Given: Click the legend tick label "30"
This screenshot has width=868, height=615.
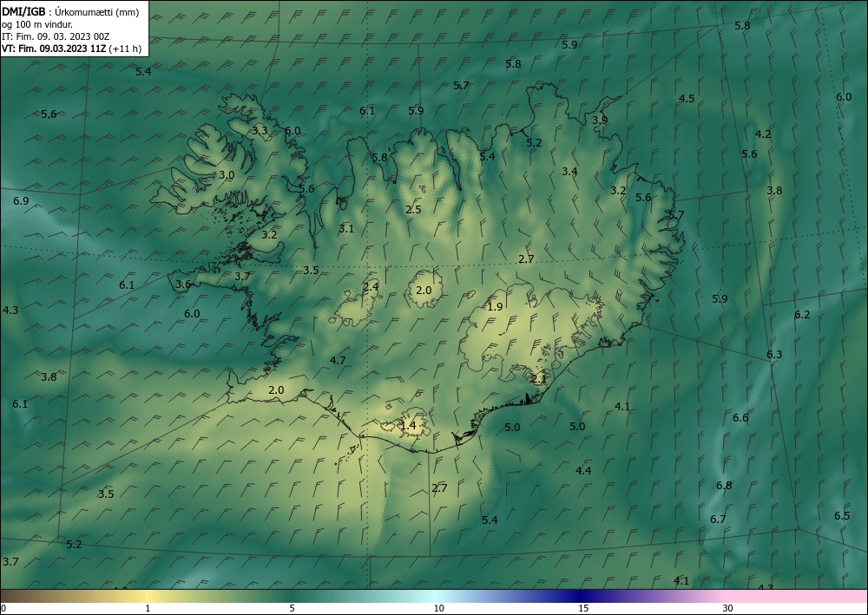Looking at the screenshot, I should click(x=728, y=608).
